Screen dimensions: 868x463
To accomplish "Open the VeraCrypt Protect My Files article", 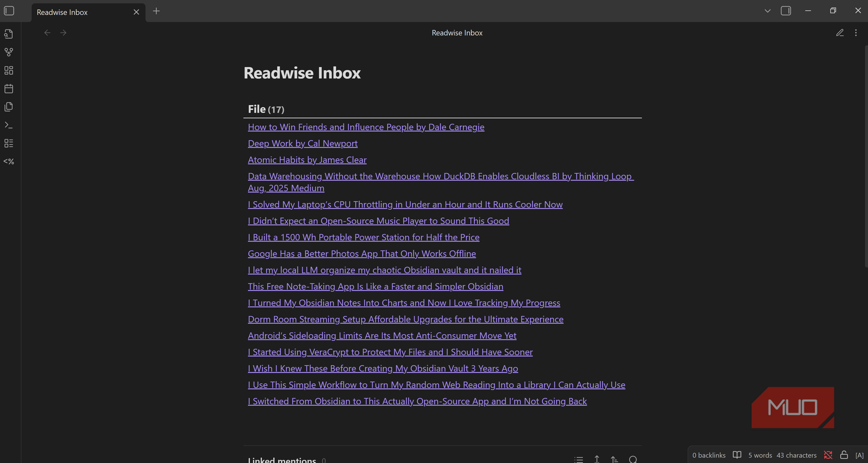I will pyautogui.click(x=390, y=352).
